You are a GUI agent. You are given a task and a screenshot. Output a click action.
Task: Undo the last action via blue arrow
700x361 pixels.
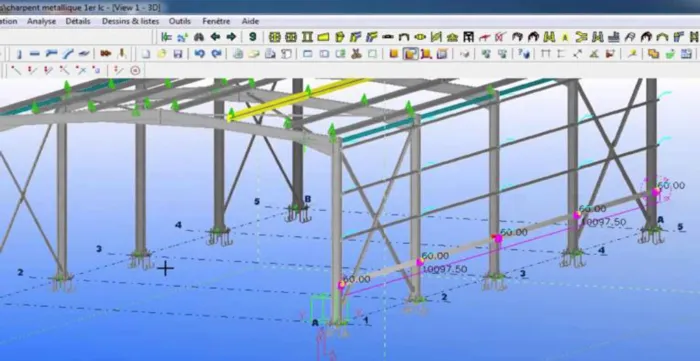[200, 54]
